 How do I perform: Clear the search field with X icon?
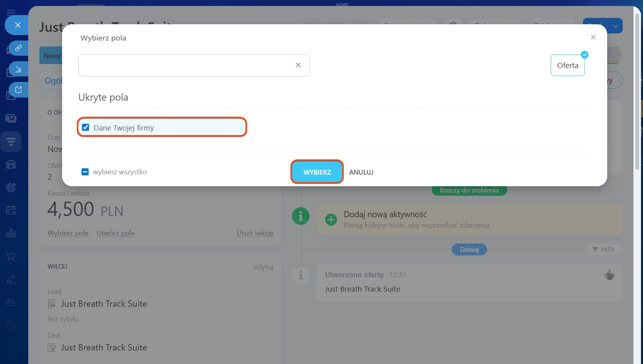[x=298, y=65]
